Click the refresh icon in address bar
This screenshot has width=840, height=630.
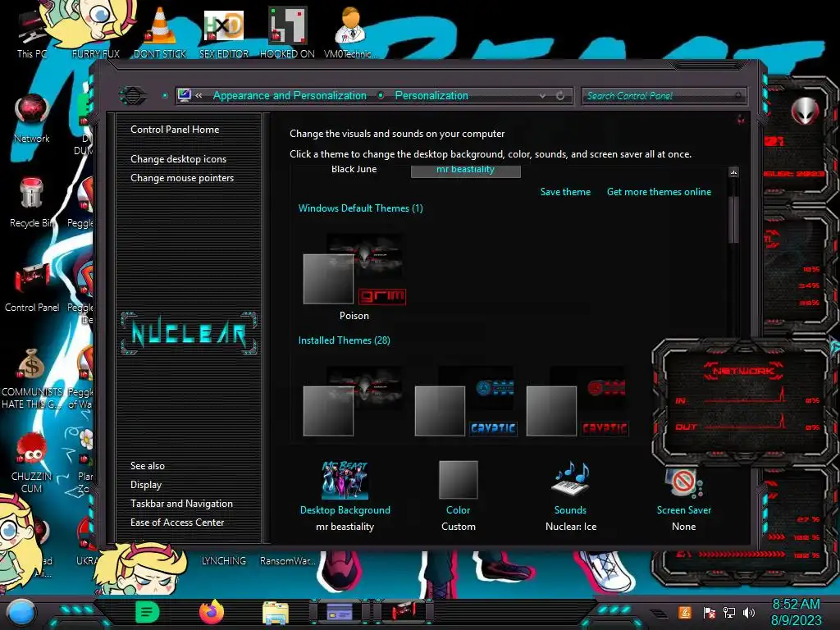[560, 95]
